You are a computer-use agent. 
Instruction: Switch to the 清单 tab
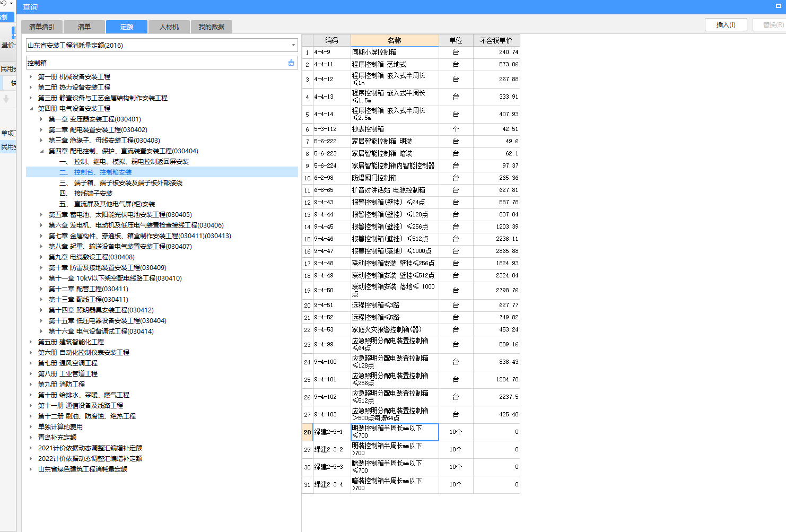coord(84,27)
